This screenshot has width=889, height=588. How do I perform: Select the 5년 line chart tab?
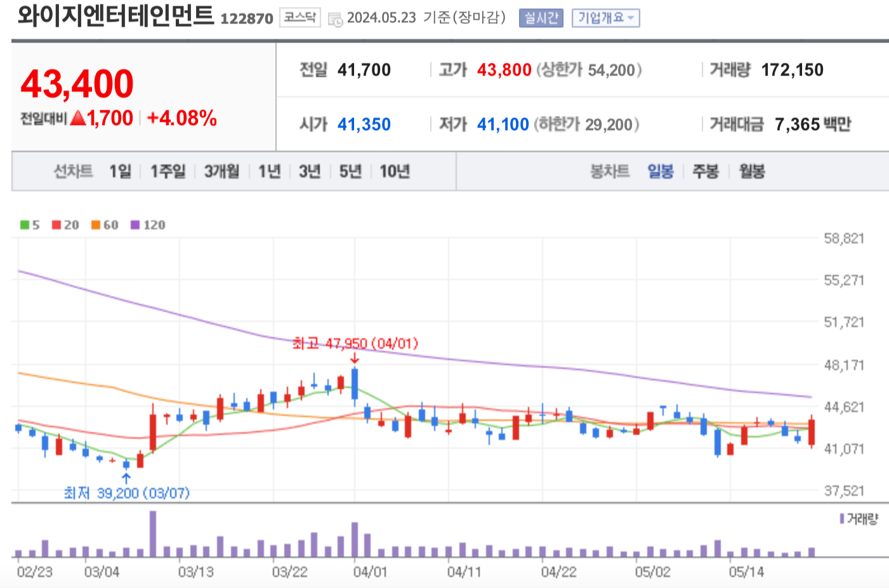(350, 171)
